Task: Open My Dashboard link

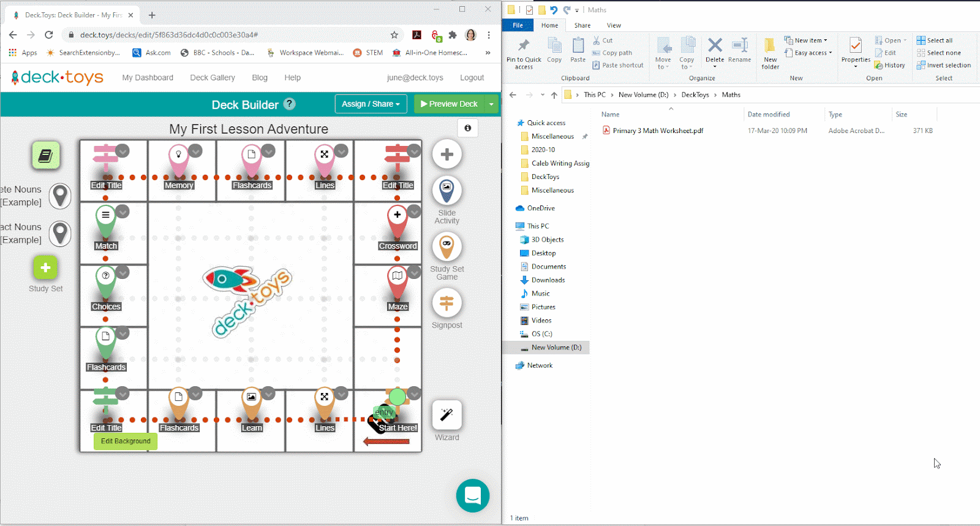Action: pyautogui.click(x=148, y=78)
